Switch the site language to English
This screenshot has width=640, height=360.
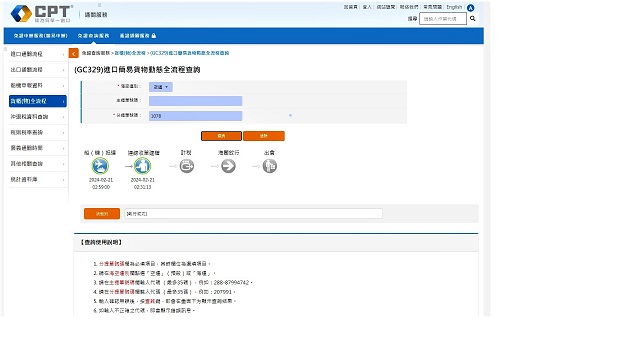454,7
